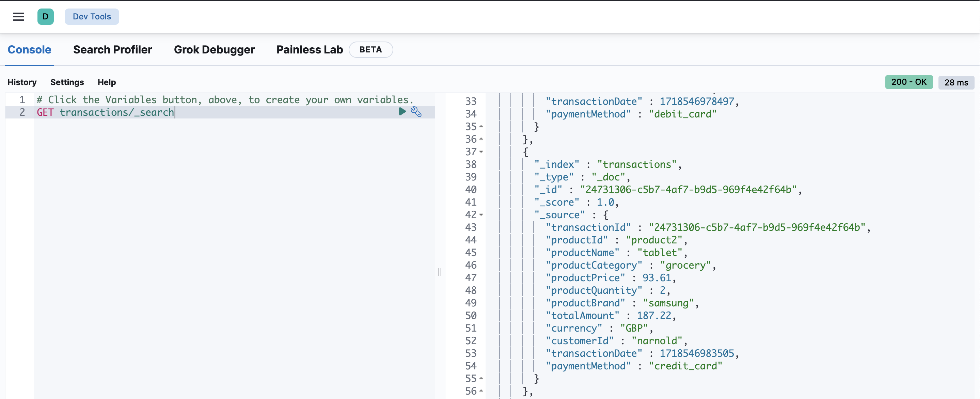Click the 200 - OK status badge
This screenshot has height=399, width=980.
click(x=908, y=82)
